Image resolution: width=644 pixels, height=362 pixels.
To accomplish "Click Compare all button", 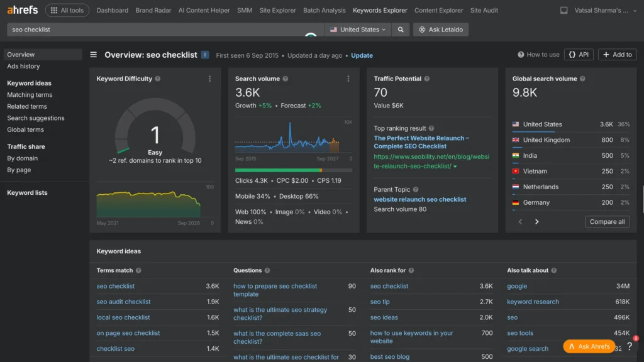I will point(607,222).
